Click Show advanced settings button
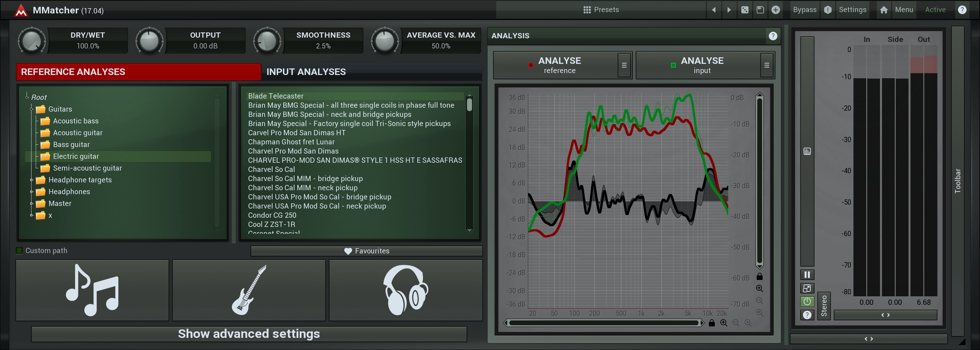 249,334
